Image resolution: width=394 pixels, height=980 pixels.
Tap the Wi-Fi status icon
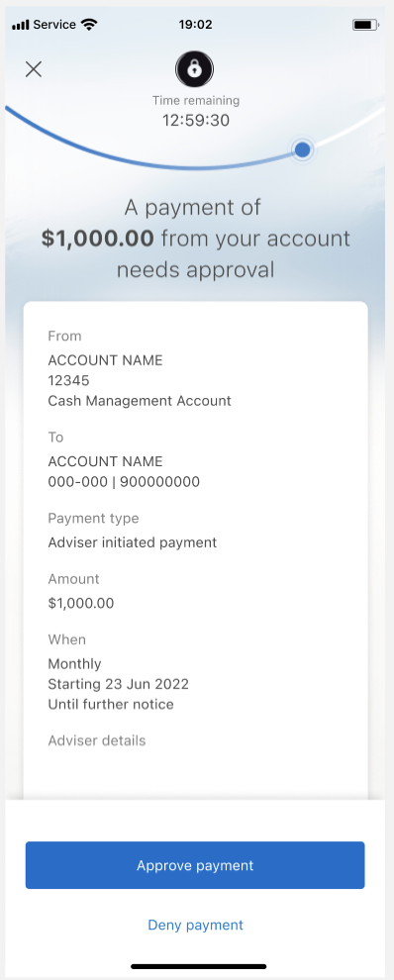[90, 25]
